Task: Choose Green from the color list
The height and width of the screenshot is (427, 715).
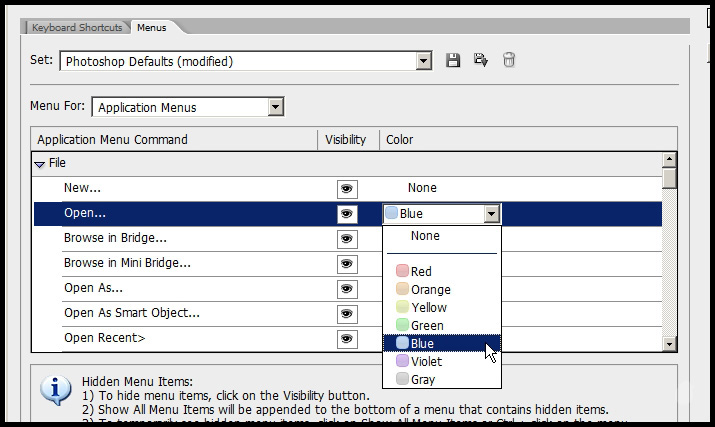Action: click(x=426, y=325)
